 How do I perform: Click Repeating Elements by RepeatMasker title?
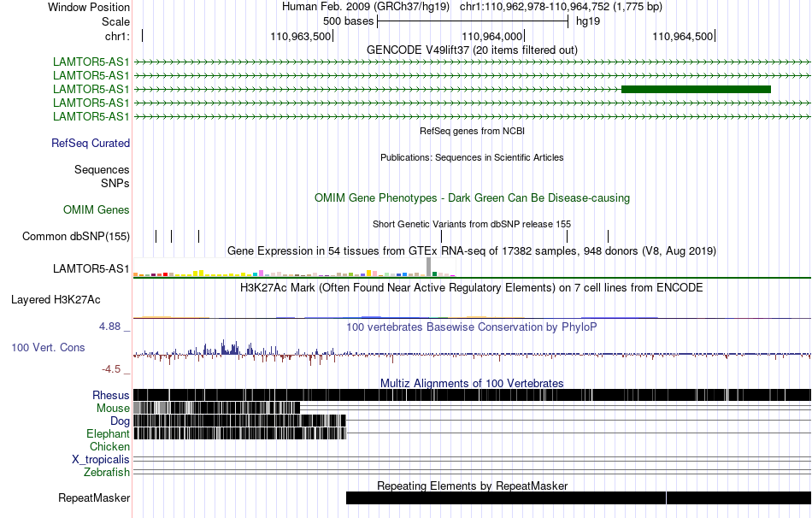[472, 486]
